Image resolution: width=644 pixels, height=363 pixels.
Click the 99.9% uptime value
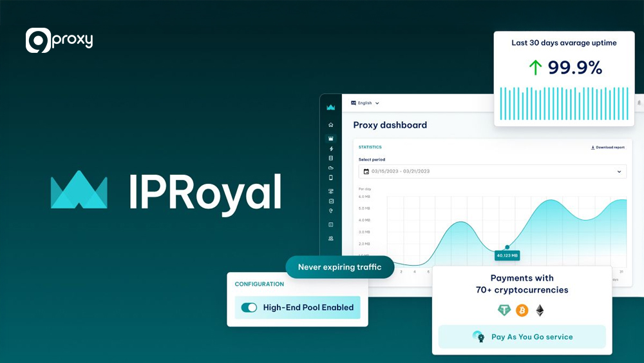click(575, 68)
